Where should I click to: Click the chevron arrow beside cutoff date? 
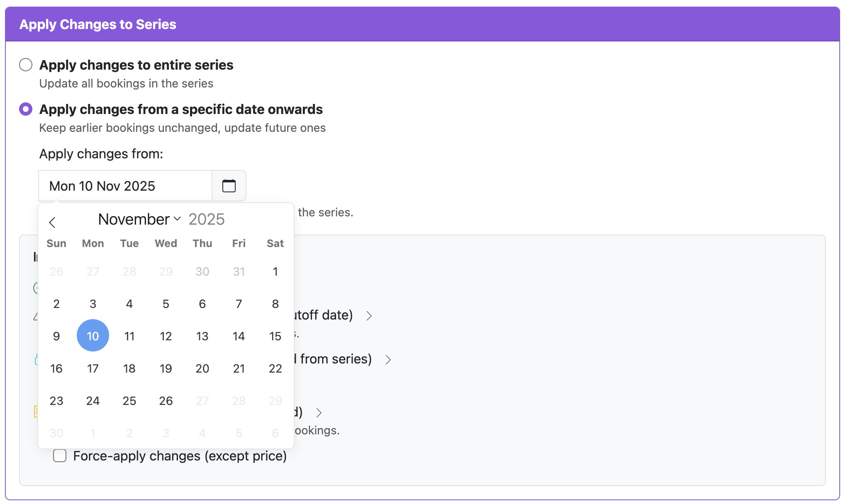click(370, 316)
